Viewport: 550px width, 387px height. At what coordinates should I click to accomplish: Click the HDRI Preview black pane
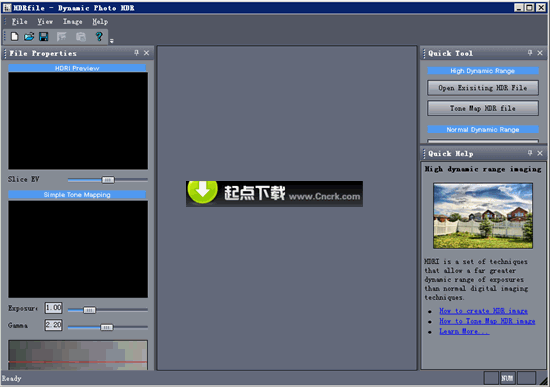point(78,121)
